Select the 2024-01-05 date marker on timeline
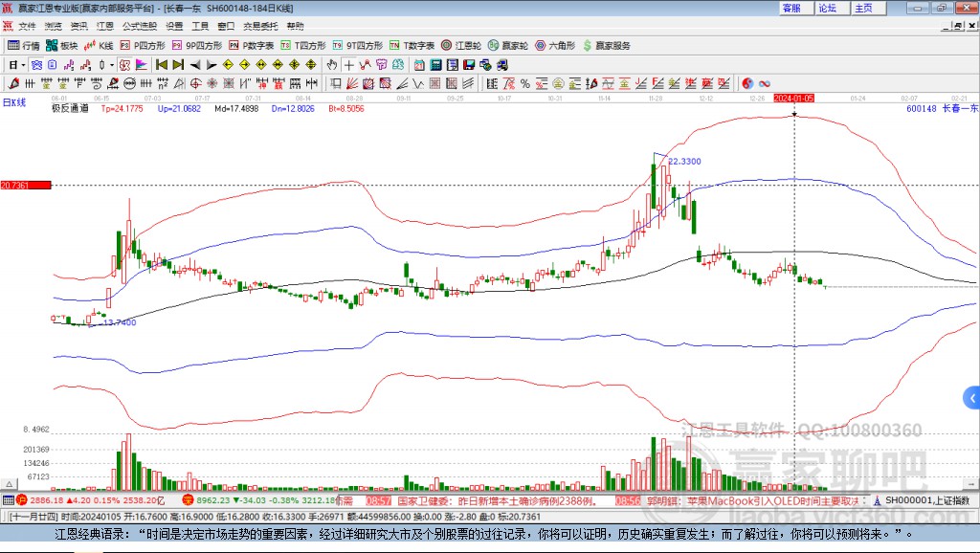The width and height of the screenshot is (980, 553). [793, 98]
